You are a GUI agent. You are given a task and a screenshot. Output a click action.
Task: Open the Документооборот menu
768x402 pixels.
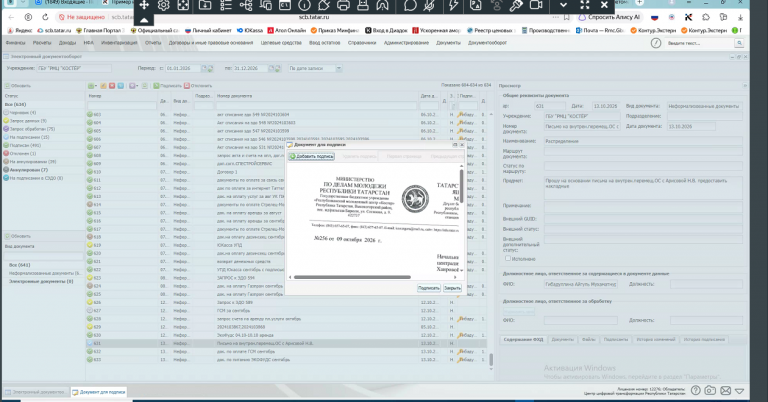coord(487,43)
